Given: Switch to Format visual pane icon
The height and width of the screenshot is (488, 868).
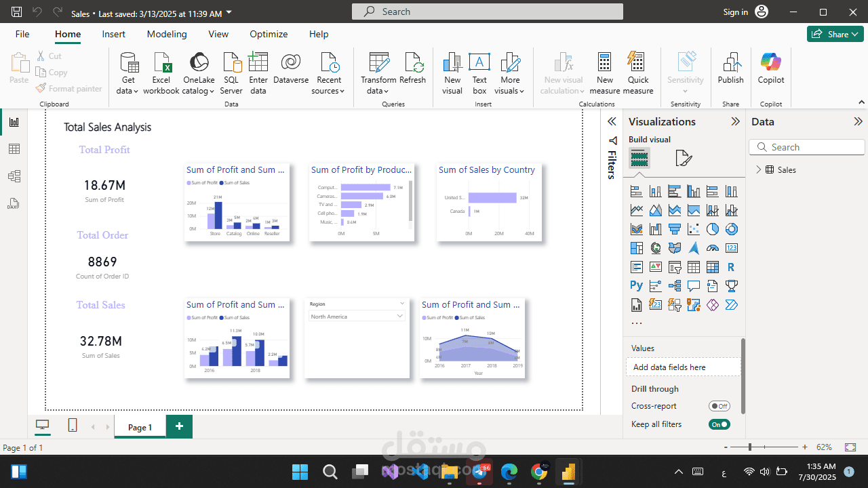Looking at the screenshot, I should 684,159.
